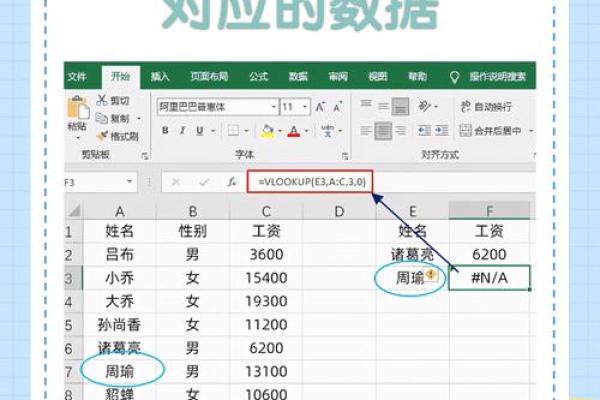600x400 pixels.
Task: Apply the red font color A
Action: pos(294,131)
